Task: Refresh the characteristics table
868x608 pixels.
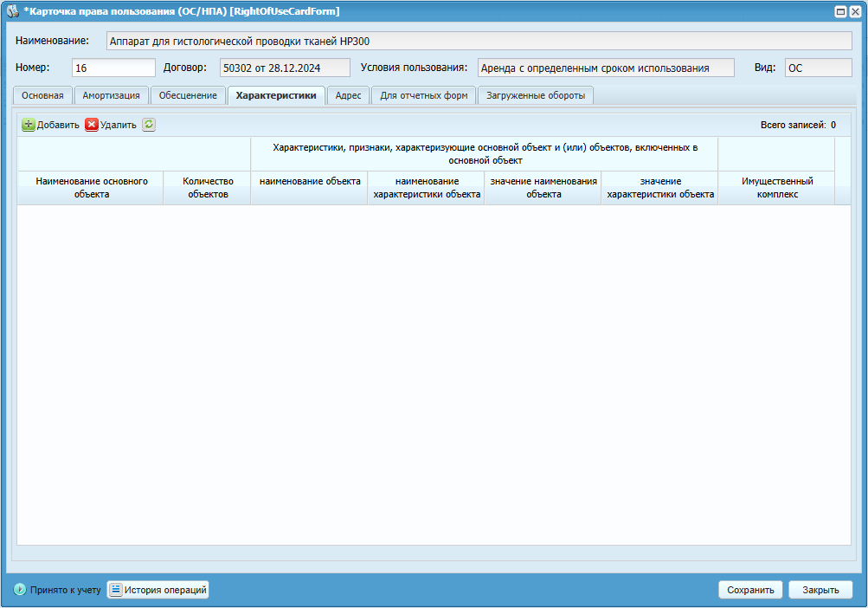Action: 149,125
